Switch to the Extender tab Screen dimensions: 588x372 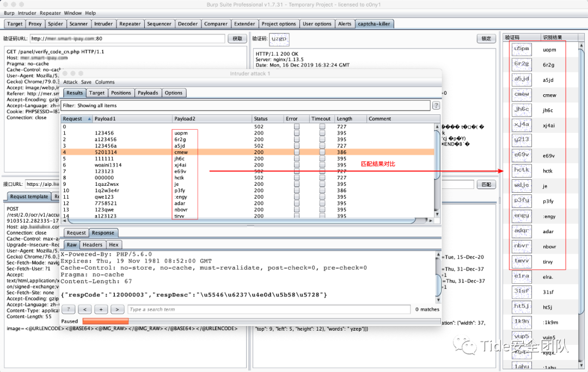coord(244,23)
